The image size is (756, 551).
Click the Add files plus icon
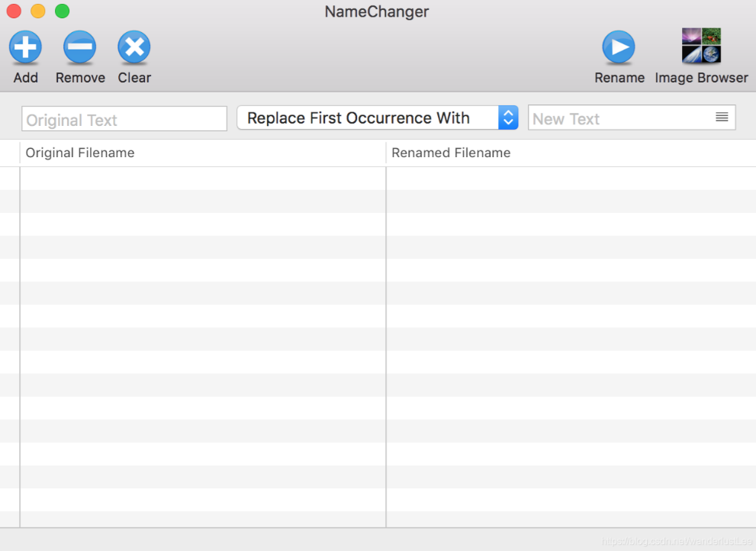tap(25, 47)
